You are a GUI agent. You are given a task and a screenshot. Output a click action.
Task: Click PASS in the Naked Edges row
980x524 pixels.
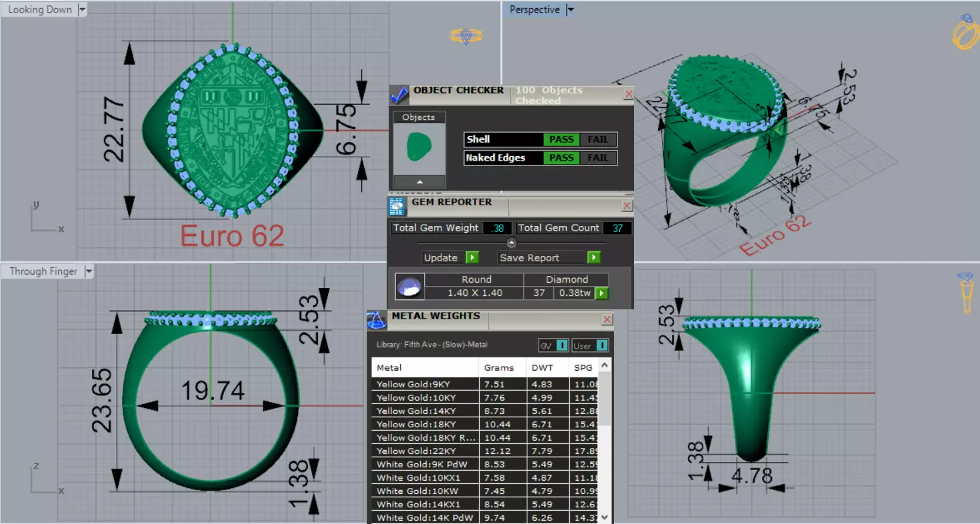[561, 158]
